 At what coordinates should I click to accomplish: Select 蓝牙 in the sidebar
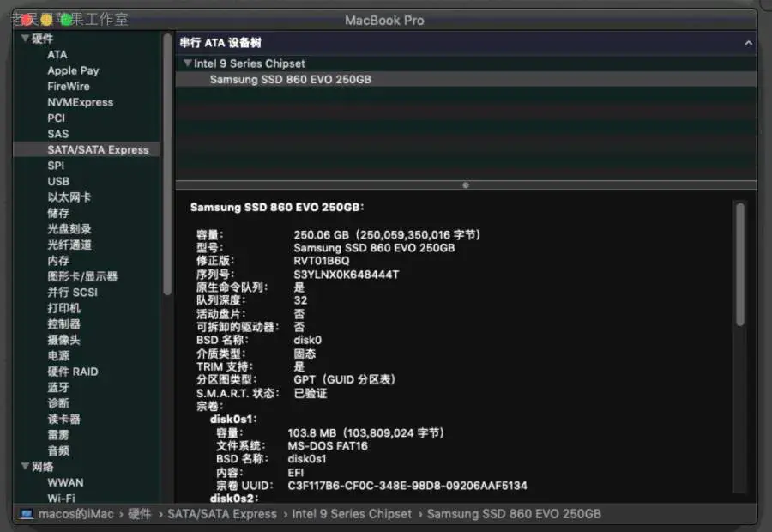tap(58, 387)
